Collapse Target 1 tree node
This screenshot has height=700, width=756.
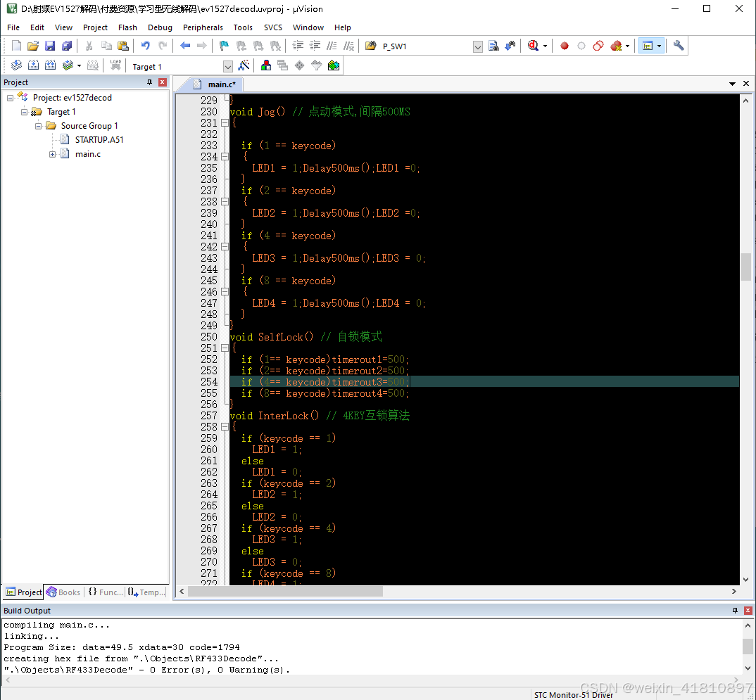click(24, 112)
